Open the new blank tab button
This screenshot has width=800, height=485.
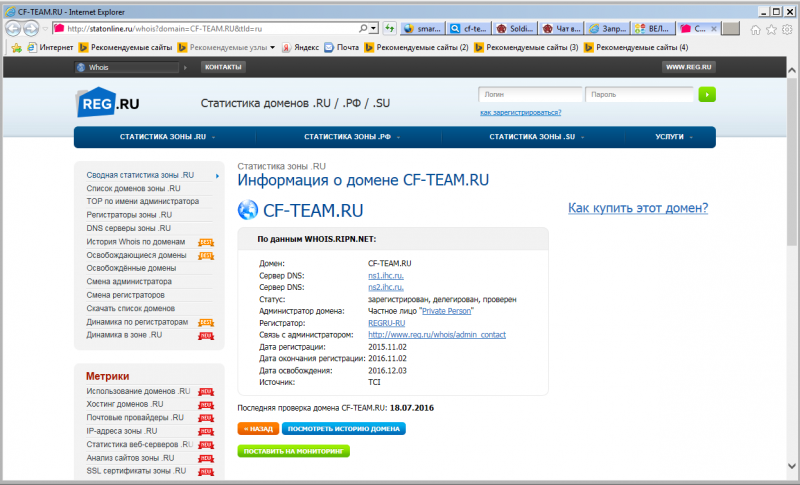pyautogui.click(x=731, y=29)
